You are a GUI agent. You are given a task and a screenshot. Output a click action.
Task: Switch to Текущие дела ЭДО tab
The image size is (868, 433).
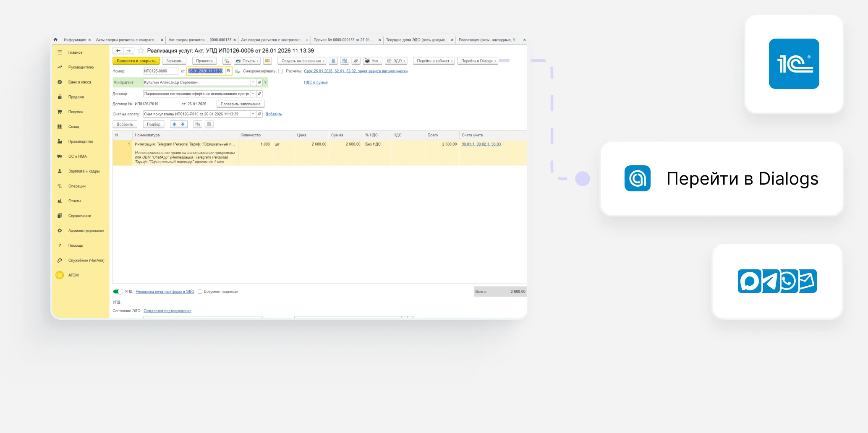[417, 40]
